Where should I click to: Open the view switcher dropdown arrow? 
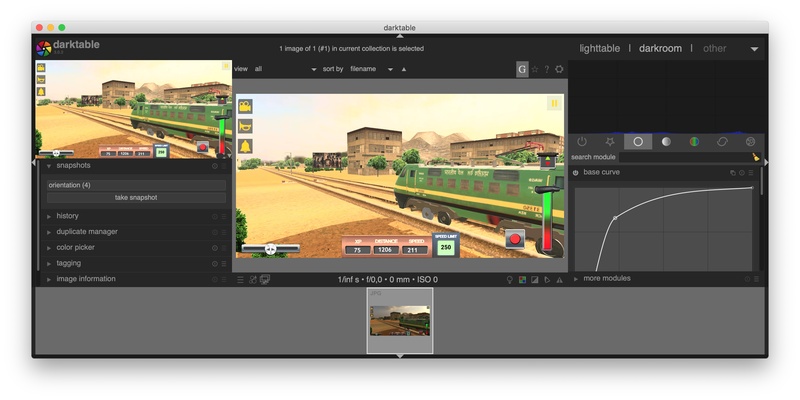(x=754, y=49)
